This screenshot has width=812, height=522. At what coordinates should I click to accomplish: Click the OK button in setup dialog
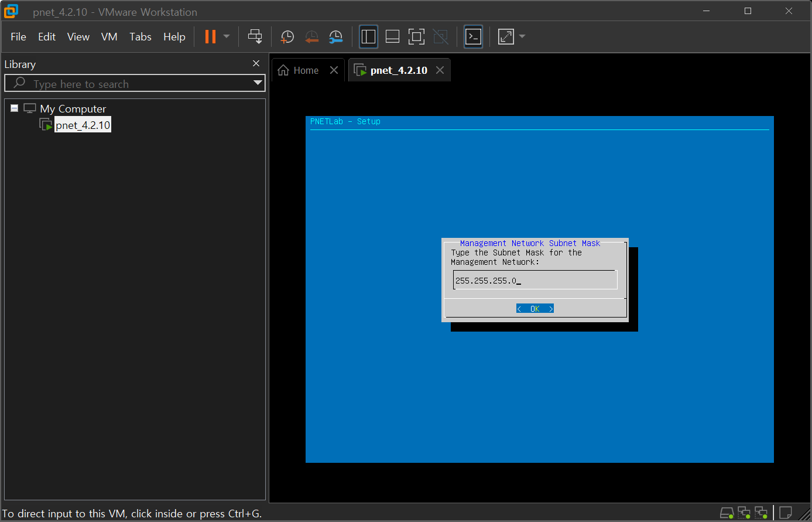[535, 309]
